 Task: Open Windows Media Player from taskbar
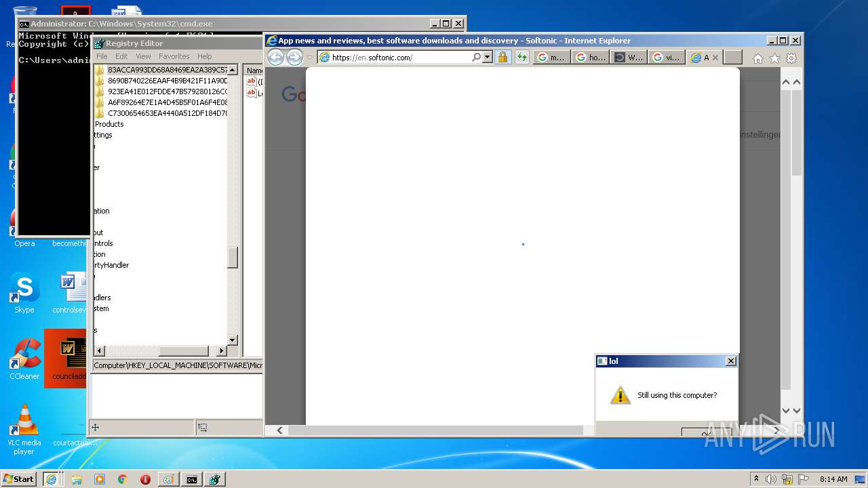pyautogui.click(x=100, y=479)
